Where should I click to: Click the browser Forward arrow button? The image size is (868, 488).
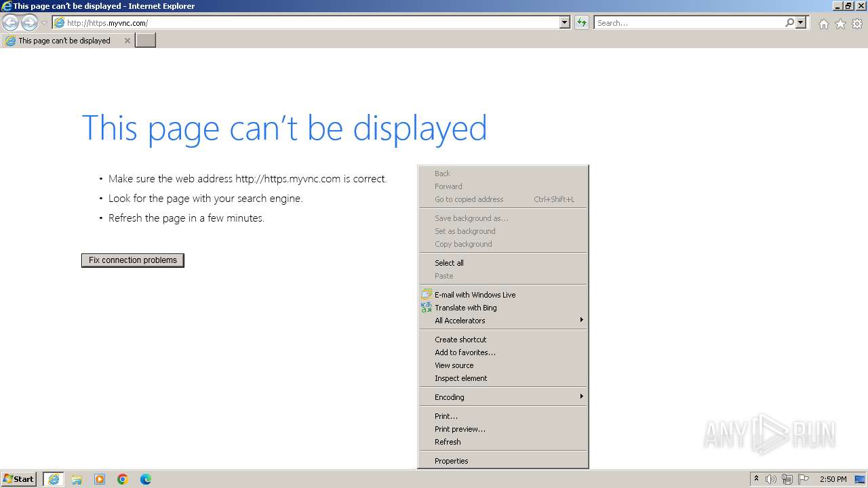(x=29, y=22)
